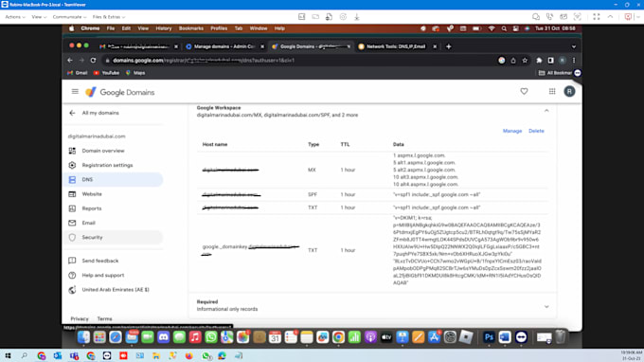The width and height of the screenshot is (644, 362).
Task: Open the All Bookmarks folder
Action: coord(555,73)
